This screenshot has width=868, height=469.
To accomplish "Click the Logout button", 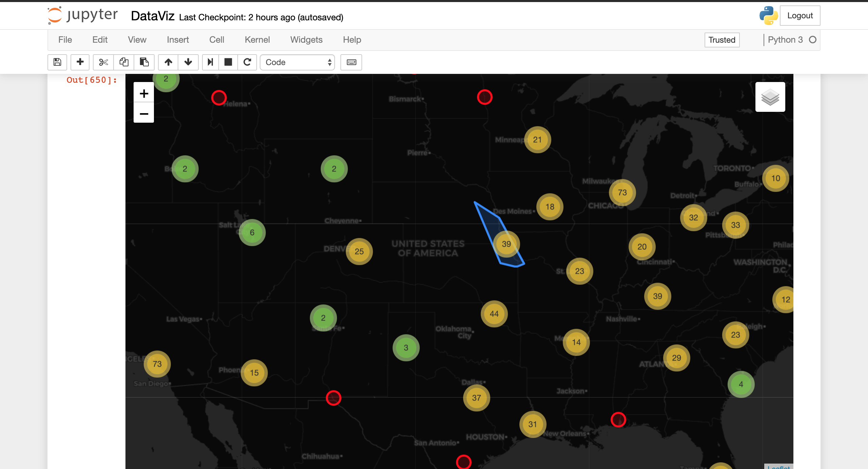I will [800, 16].
